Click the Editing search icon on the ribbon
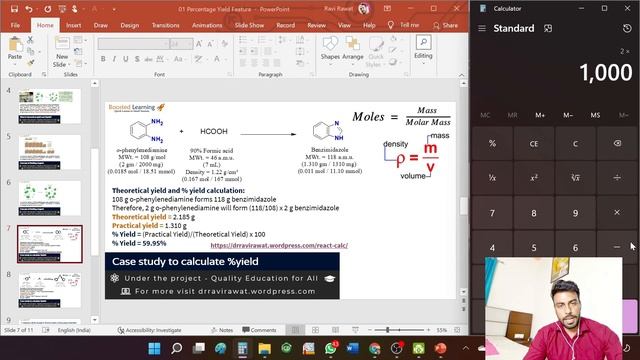Image resolution: width=640 pixels, height=360 pixels. 423,42
